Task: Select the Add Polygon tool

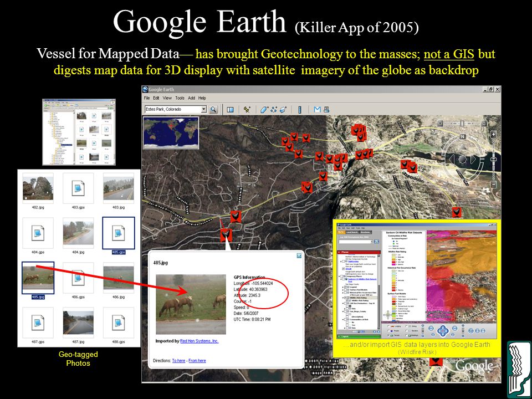Action: tap(264, 109)
